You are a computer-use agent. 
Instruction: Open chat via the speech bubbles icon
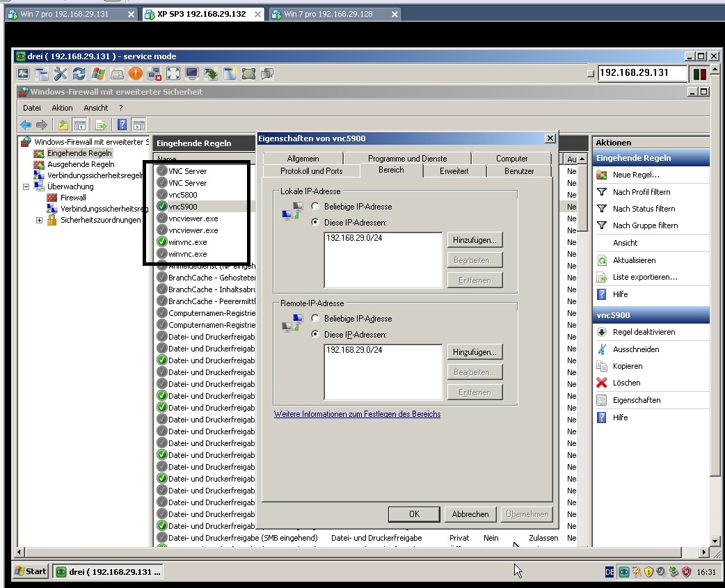click(x=267, y=74)
